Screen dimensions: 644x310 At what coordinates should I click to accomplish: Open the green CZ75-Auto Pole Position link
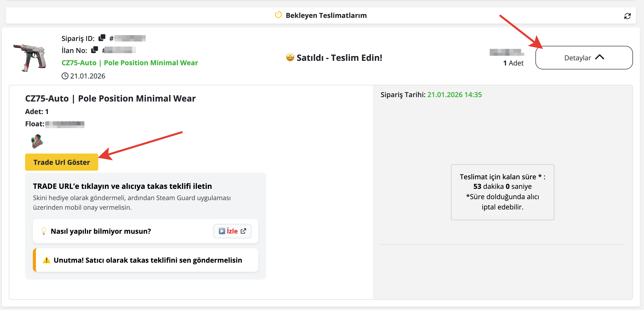[x=130, y=63]
